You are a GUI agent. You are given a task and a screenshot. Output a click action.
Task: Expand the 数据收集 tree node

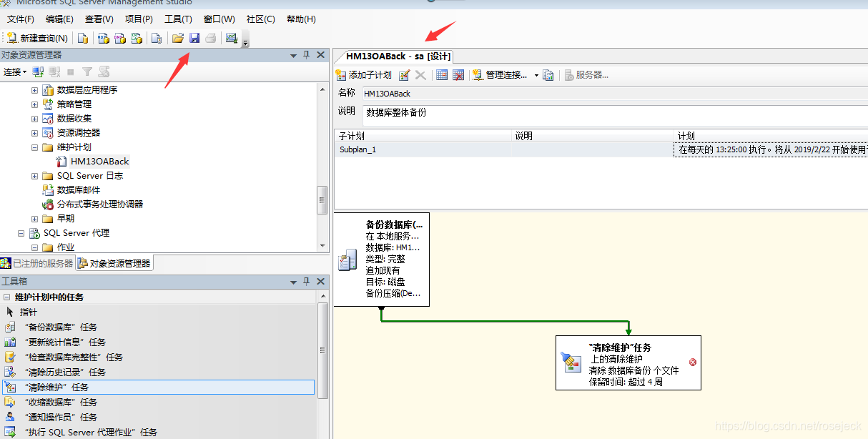[34, 119]
